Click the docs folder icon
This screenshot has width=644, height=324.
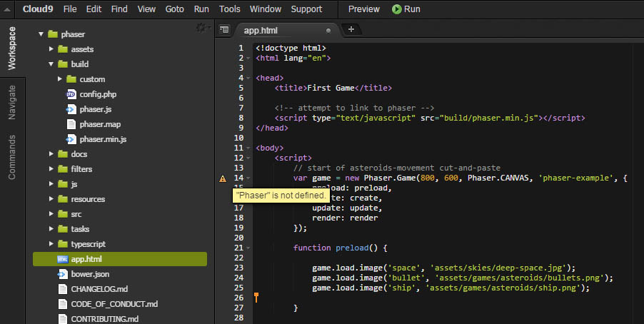(62, 154)
